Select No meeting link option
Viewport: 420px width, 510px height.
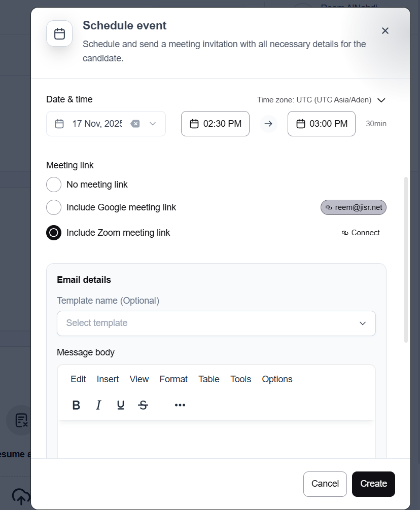[x=54, y=185]
